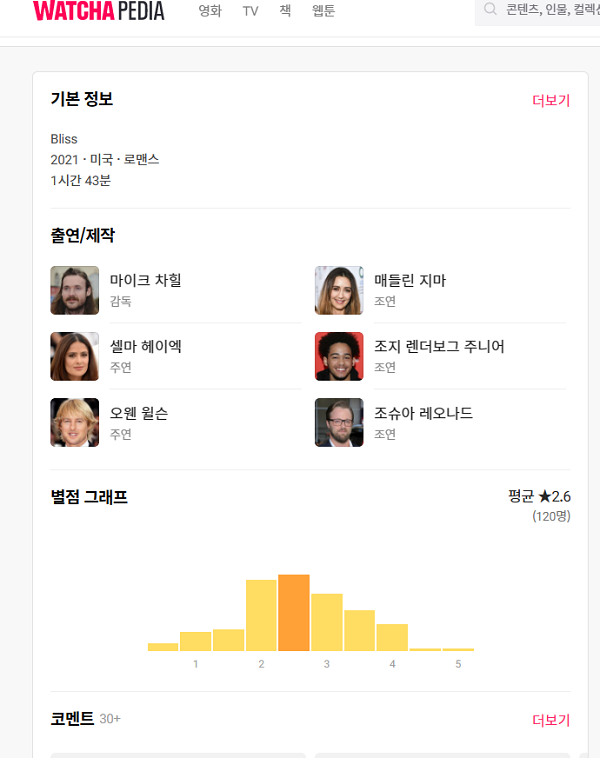Select 셀마 헤이엑 profile thumbnail
This screenshot has height=758, width=600.
click(74, 356)
